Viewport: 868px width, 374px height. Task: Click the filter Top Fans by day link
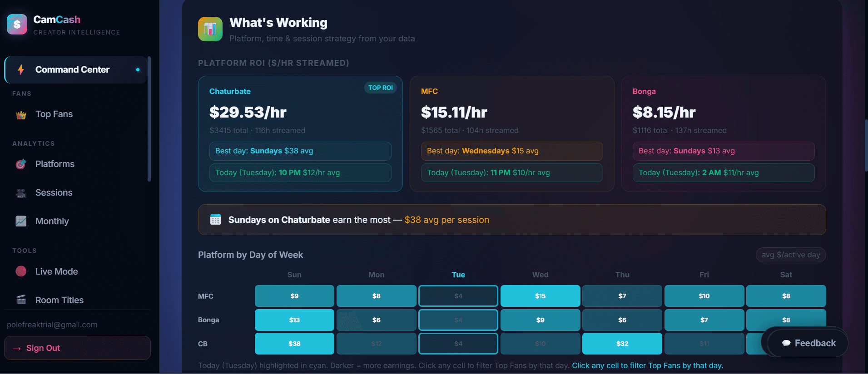647,365
